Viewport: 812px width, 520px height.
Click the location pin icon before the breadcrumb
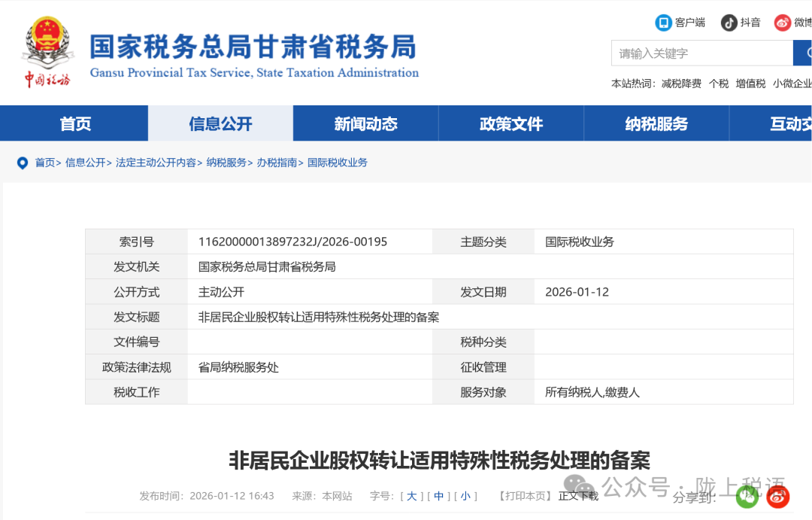[x=23, y=163]
